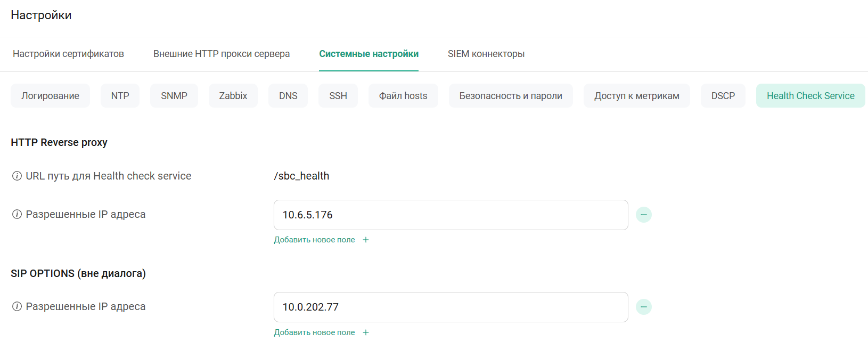Open the Логирование settings section
The height and width of the screenshot is (350, 868).
tap(50, 96)
